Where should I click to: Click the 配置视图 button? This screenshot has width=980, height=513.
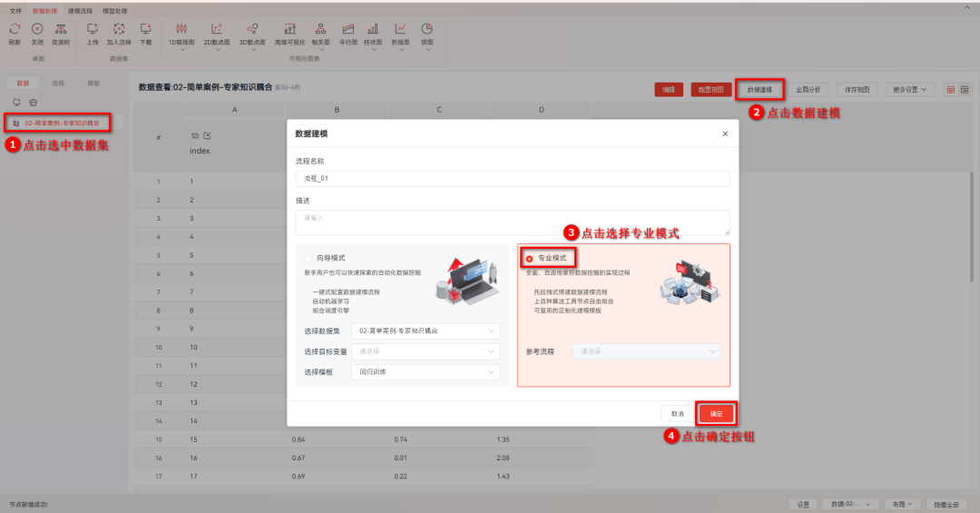click(711, 90)
